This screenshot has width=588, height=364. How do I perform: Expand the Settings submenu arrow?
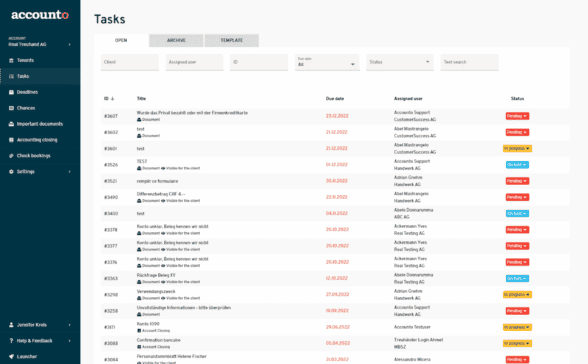pos(70,172)
